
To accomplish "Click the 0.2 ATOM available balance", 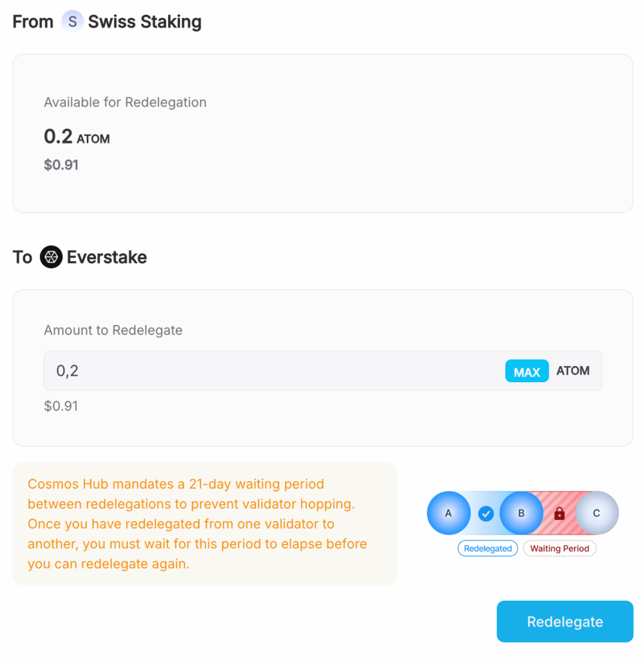I will [x=77, y=137].
